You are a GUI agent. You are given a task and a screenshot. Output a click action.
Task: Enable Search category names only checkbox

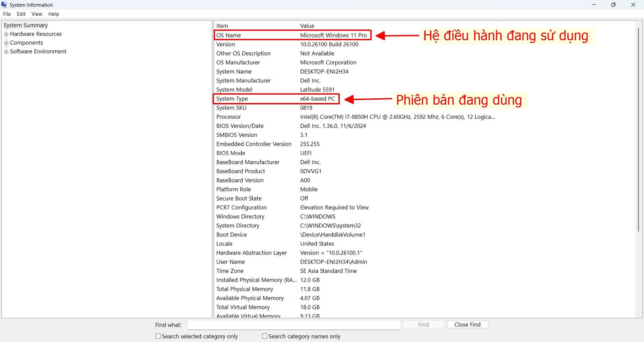(x=264, y=336)
